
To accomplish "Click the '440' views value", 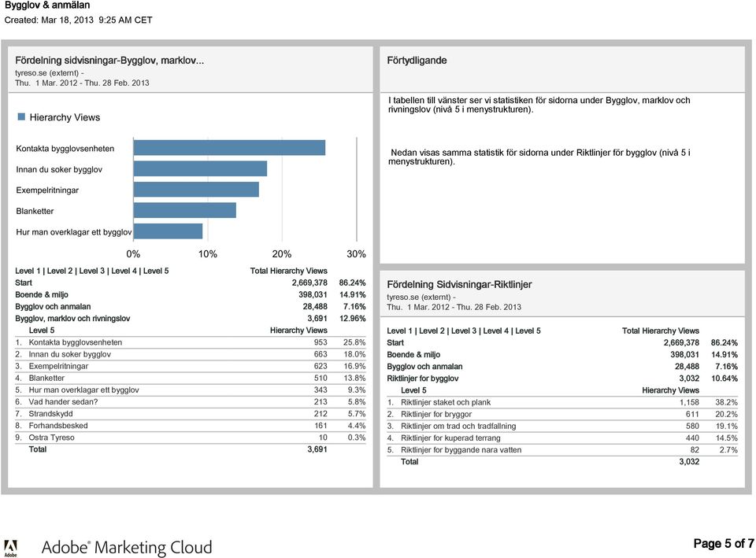I will coord(692,438).
